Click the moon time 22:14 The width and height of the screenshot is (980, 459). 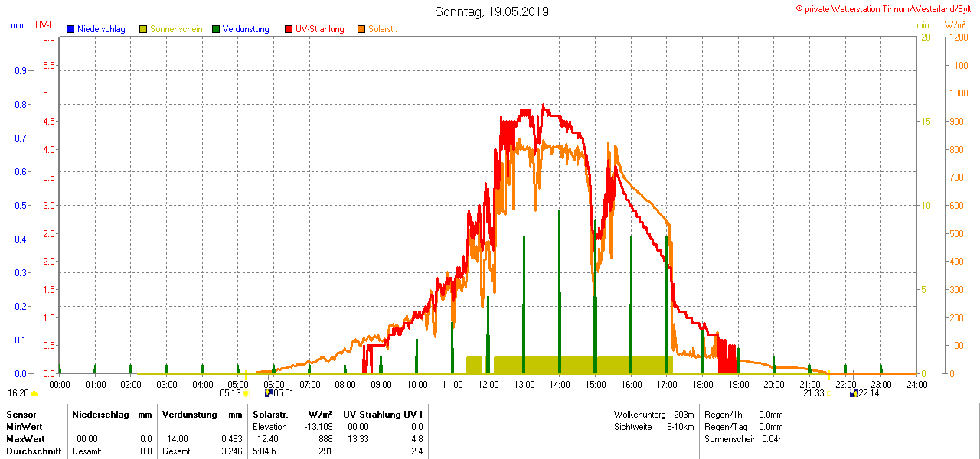[868, 393]
